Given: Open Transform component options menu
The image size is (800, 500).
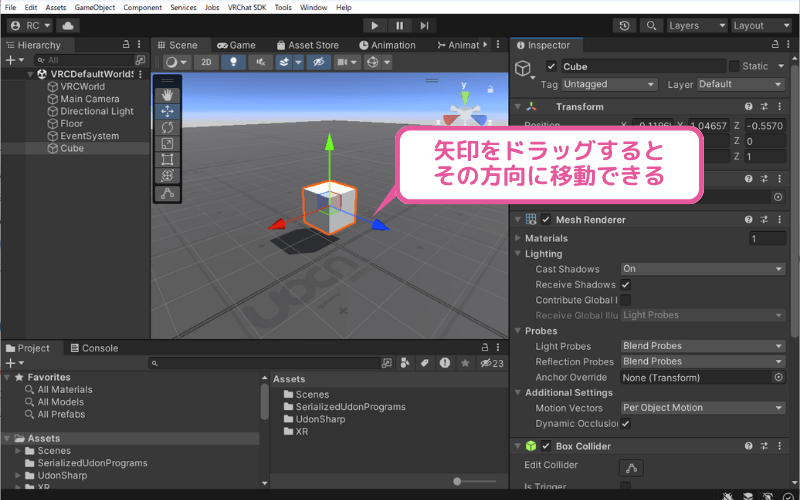Looking at the screenshot, I should [x=780, y=107].
